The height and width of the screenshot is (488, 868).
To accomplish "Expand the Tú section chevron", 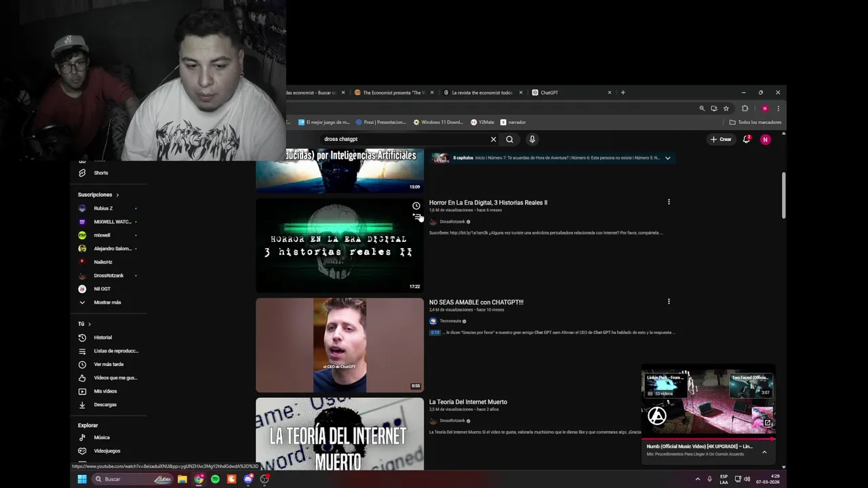I will click(x=89, y=325).
